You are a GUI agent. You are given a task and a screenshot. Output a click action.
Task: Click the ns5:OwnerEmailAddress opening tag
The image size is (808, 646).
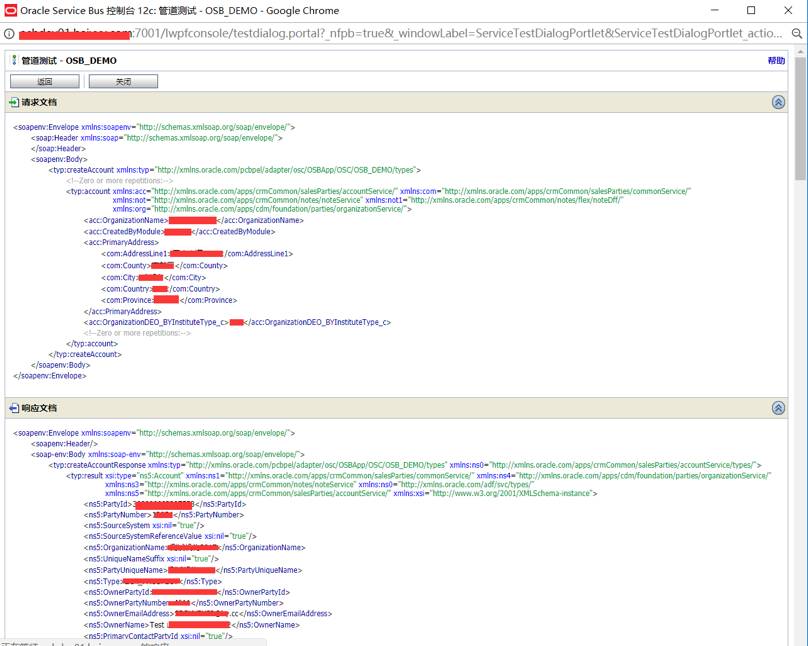tap(129, 614)
